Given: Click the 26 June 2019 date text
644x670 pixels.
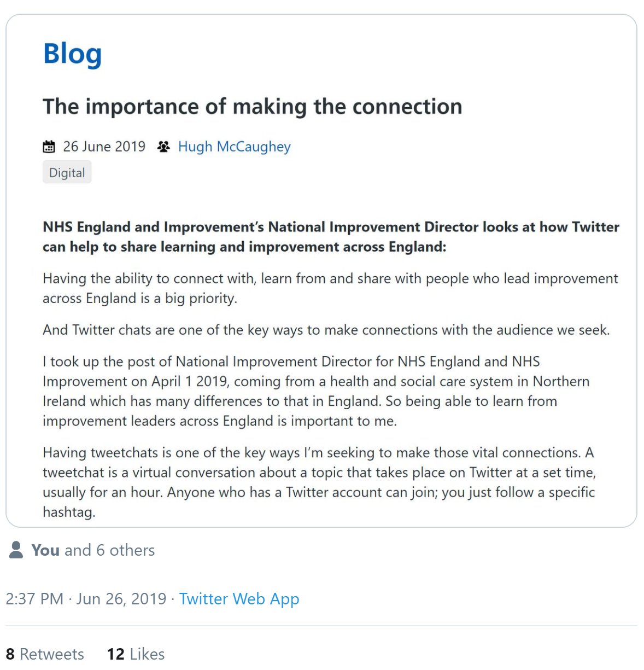Looking at the screenshot, I should pos(104,147).
